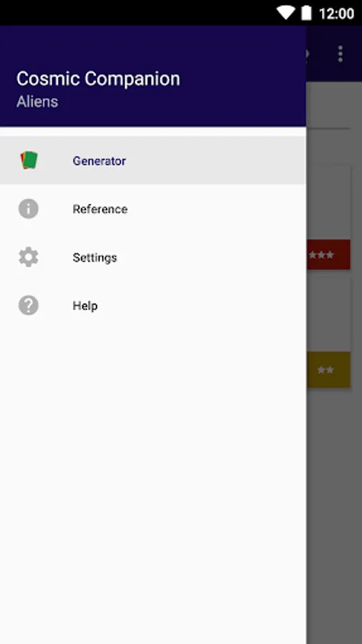Open the three-dot overflow menu

tap(341, 54)
